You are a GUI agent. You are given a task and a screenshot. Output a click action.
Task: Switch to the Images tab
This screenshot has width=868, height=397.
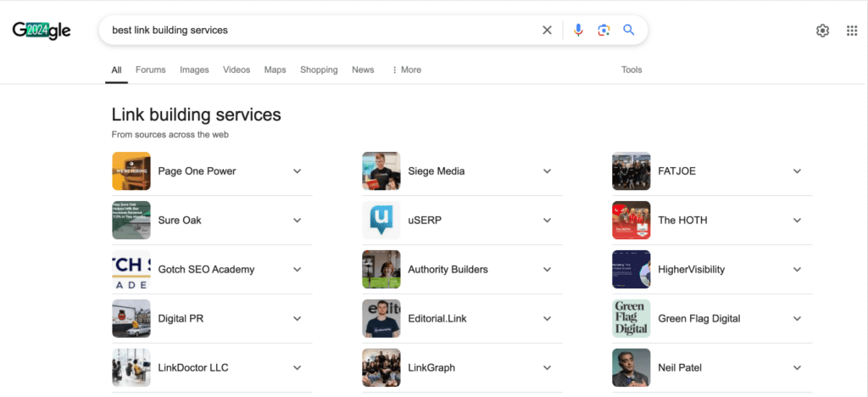[x=194, y=70]
